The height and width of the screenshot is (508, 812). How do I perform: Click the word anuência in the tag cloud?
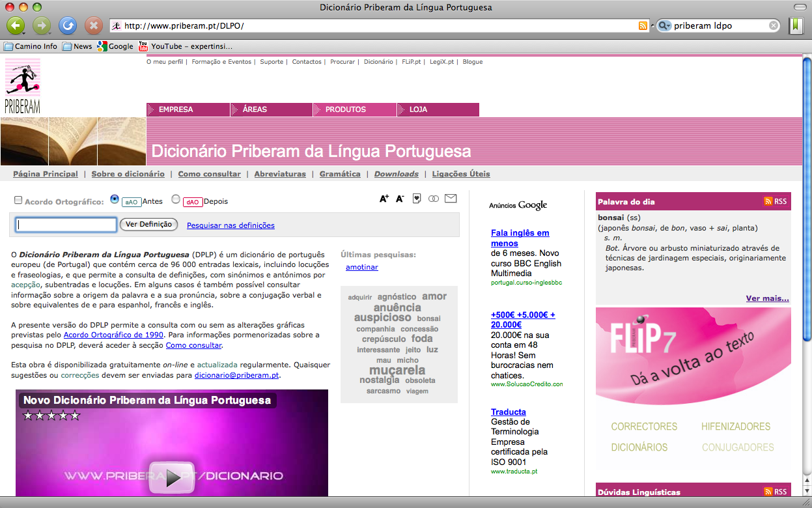[x=397, y=307]
